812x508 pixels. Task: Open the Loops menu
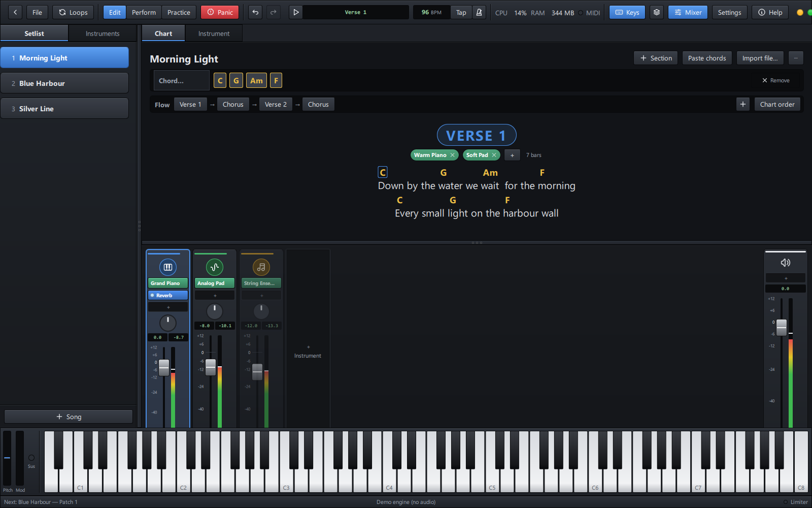(x=73, y=12)
